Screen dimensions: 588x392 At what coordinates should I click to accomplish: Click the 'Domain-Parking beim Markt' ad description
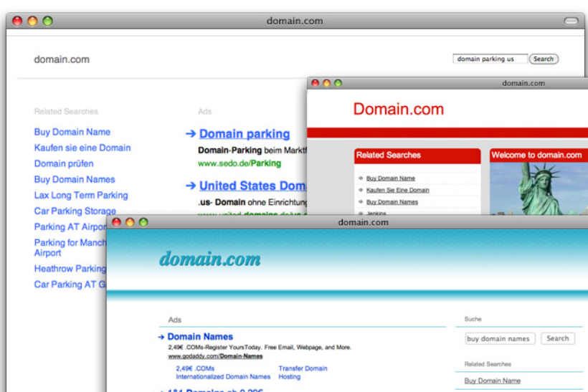(x=252, y=150)
